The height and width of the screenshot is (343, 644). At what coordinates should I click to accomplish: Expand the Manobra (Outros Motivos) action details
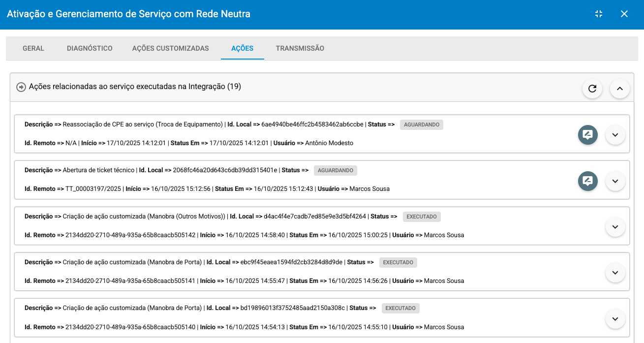point(615,227)
